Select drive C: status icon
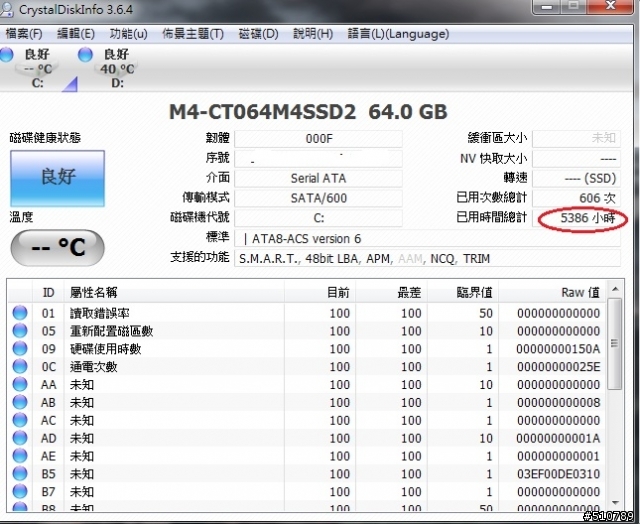The height and width of the screenshot is (524, 640). point(6,54)
